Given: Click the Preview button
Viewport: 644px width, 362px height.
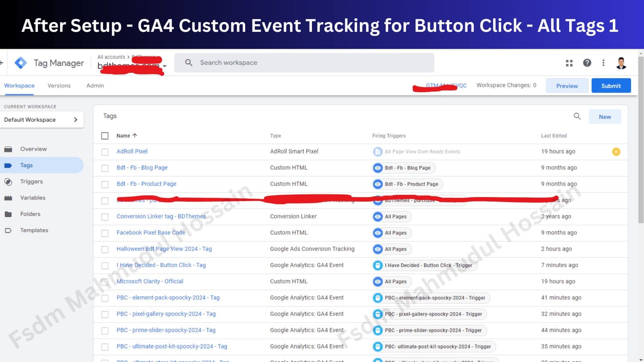Looking at the screenshot, I should 567,86.
